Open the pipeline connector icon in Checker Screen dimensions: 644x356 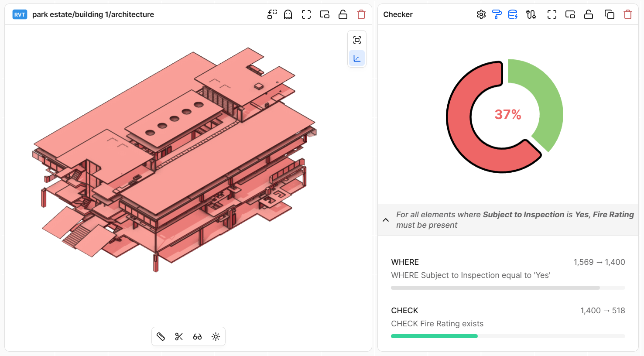531,14
